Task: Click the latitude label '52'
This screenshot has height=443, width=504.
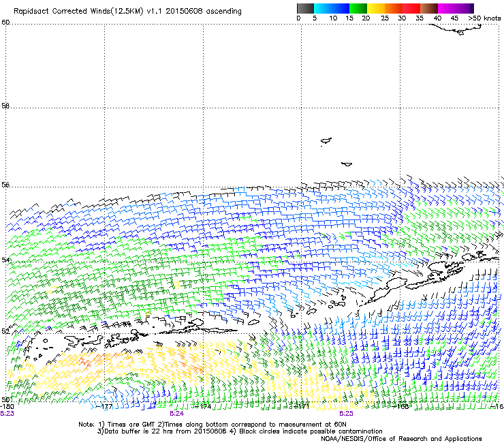Action: click(x=5, y=331)
